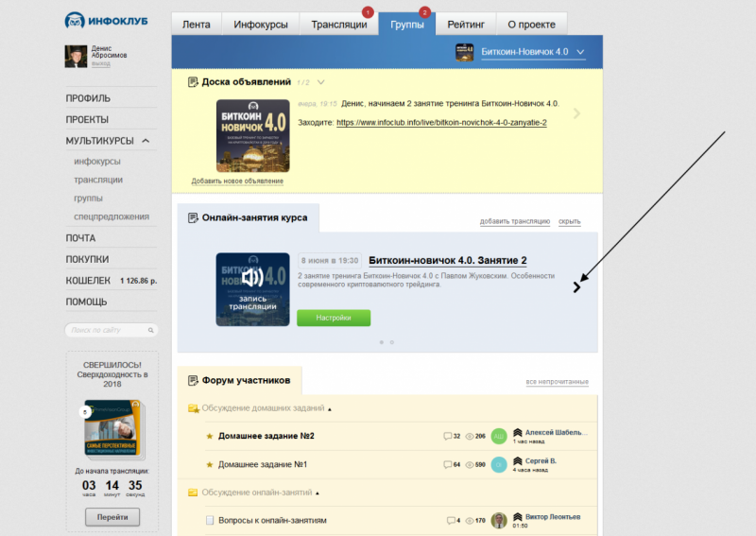Open Вопросы к онлайн-занятиям thread
The height and width of the screenshot is (536, 756).
tap(272, 521)
